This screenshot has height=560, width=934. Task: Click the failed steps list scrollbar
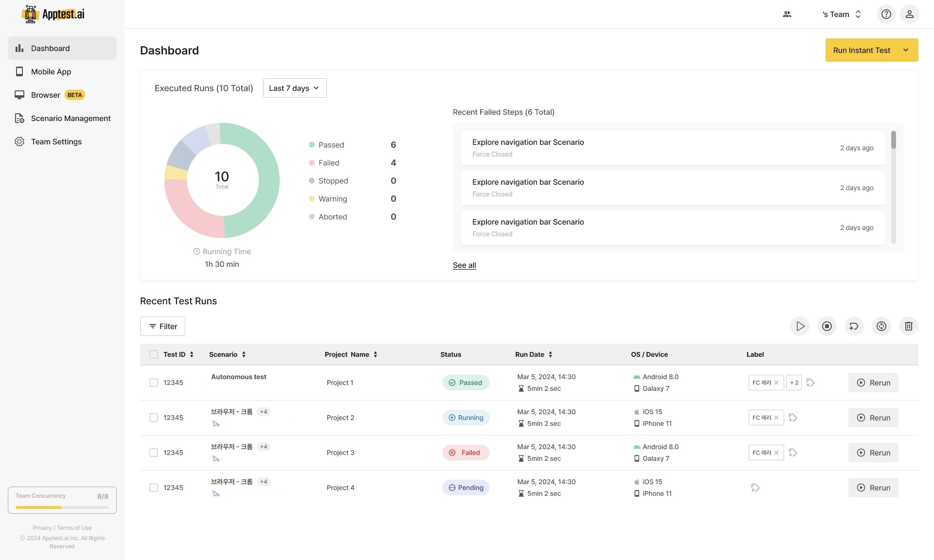893,140
